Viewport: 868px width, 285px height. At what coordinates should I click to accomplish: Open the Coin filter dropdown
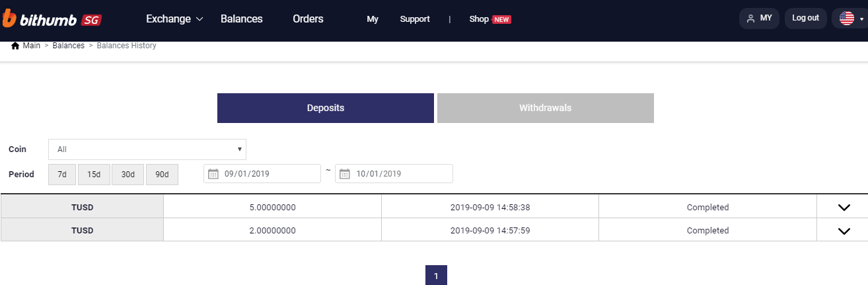tap(147, 149)
